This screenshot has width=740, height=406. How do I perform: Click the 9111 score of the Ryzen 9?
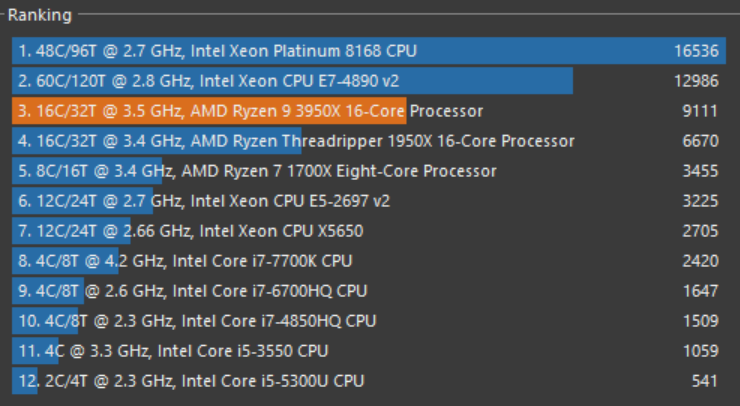click(700, 111)
